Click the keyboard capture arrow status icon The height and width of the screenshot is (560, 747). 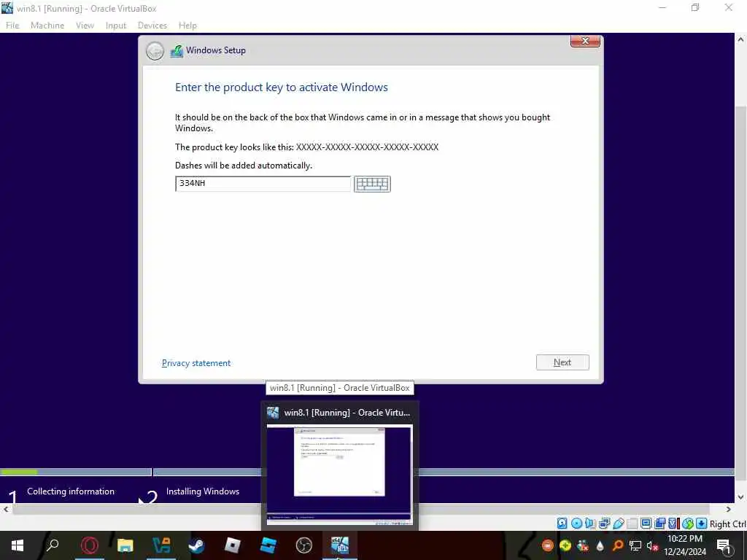[701, 524]
